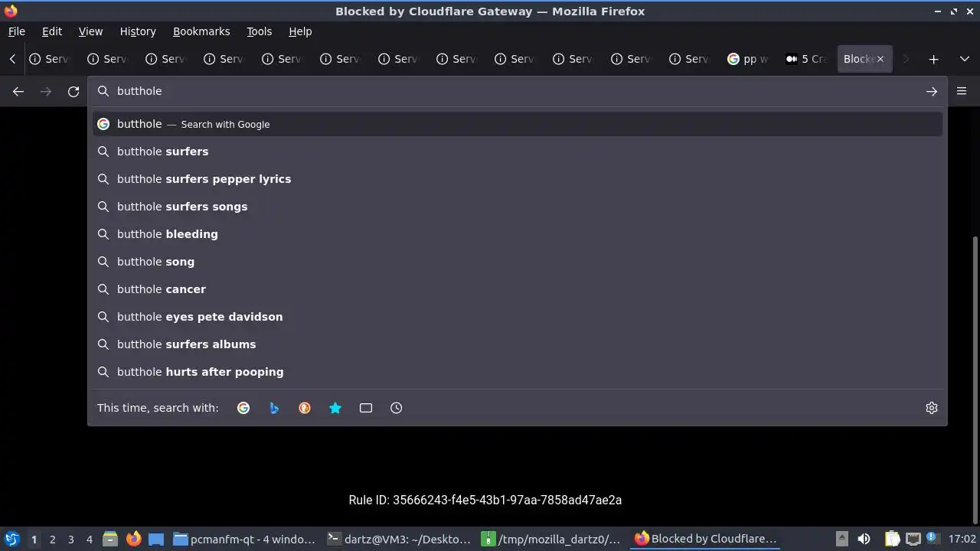Switch to the '5 Cra' Medium tab
This screenshot has height=551, width=980.
point(806,59)
